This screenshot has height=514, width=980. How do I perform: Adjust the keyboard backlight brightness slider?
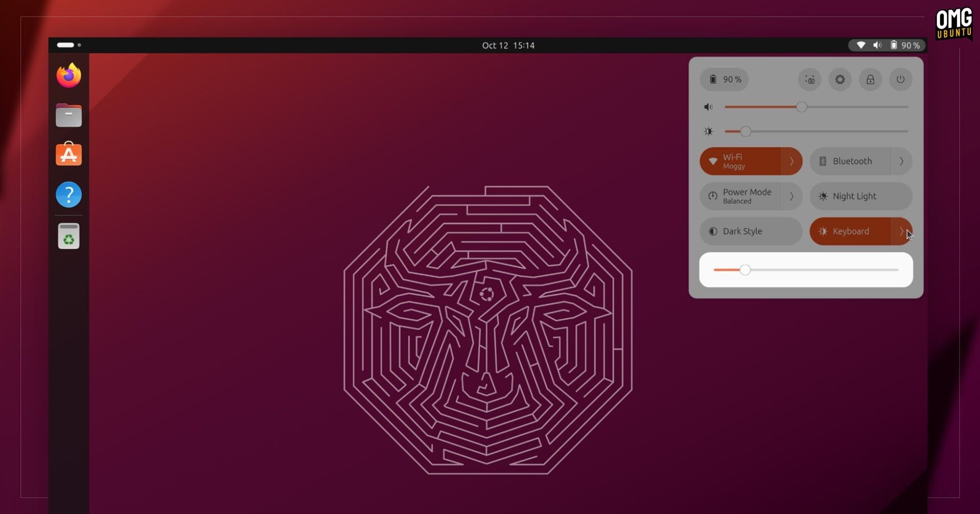[806, 270]
